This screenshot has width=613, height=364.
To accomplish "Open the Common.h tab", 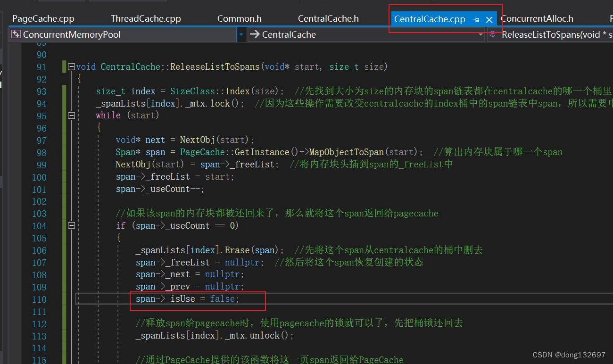I will tap(240, 19).
